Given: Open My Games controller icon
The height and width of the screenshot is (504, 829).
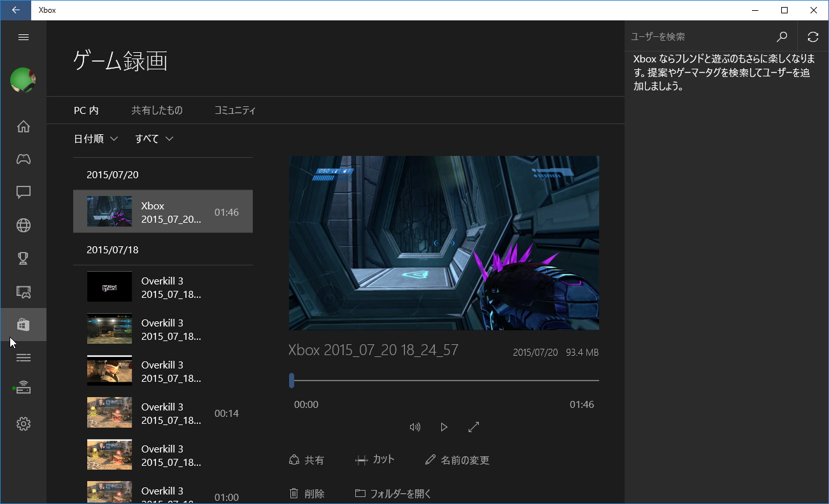Looking at the screenshot, I should pos(24,159).
